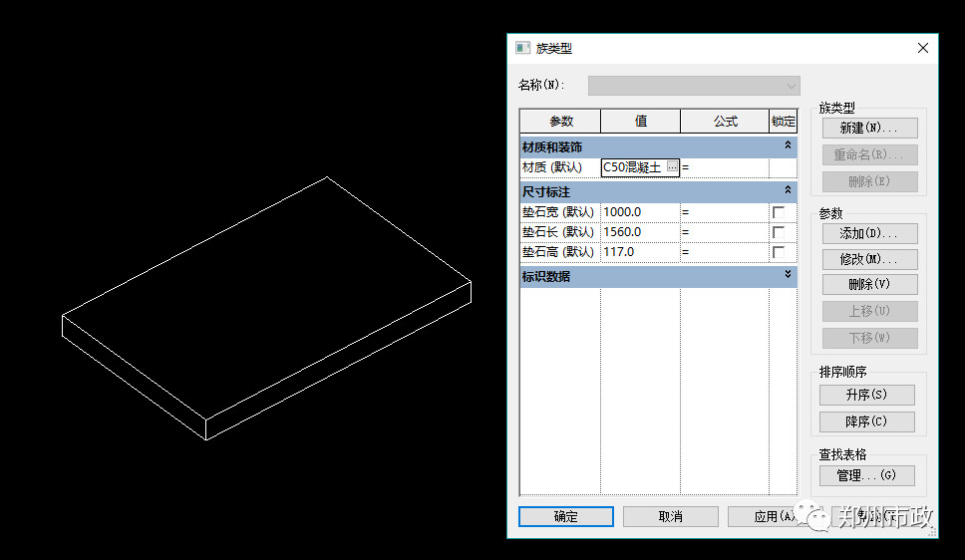Click 上移(U) button
This screenshot has width=965, height=560.
click(869, 311)
